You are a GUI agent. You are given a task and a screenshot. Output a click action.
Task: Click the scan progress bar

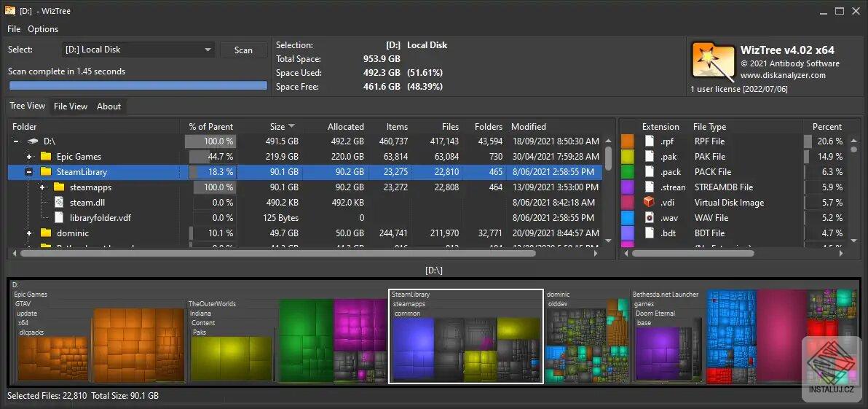(x=138, y=85)
